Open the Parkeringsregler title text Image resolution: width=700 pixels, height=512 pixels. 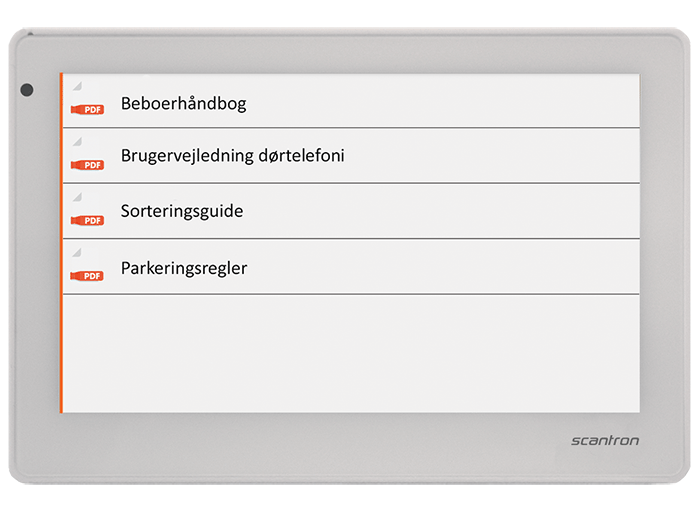(184, 268)
